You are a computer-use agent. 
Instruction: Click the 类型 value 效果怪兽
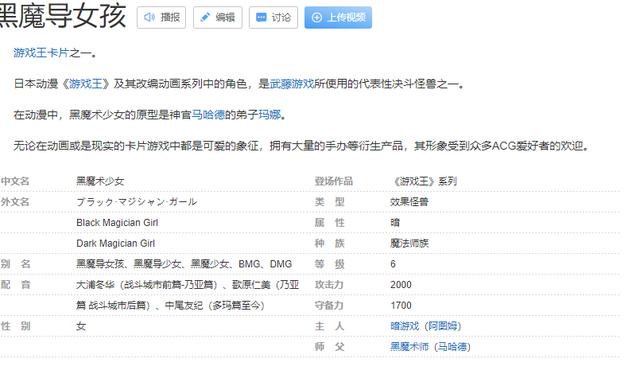pyautogui.click(x=409, y=202)
